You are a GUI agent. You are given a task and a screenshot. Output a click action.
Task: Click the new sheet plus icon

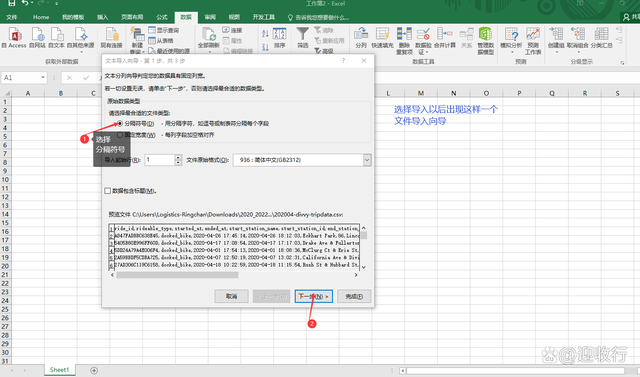(94, 370)
